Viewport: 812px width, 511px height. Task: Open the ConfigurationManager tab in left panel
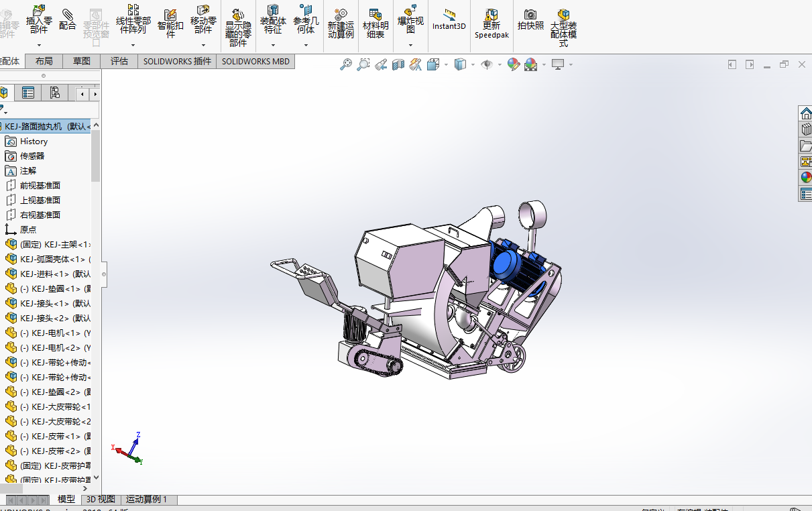(55, 93)
